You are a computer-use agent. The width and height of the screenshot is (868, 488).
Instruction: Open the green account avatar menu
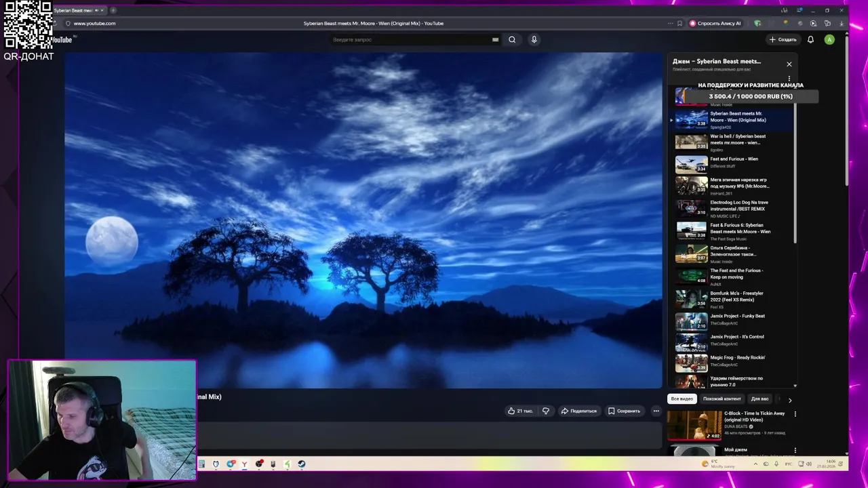click(x=829, y=39)
